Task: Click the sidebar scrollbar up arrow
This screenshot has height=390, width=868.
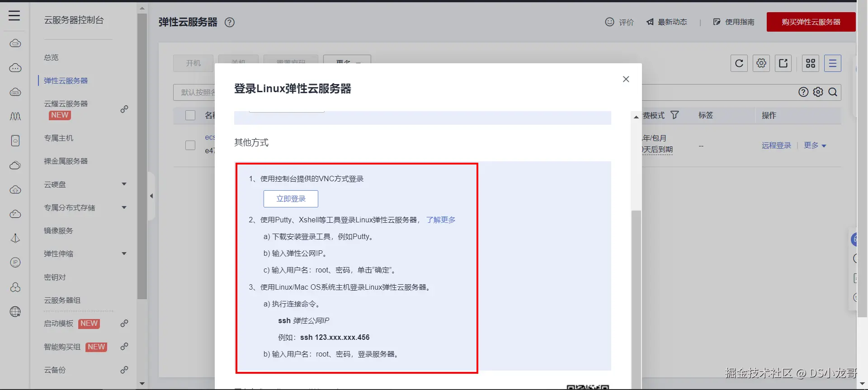Action: pos(142,8)
